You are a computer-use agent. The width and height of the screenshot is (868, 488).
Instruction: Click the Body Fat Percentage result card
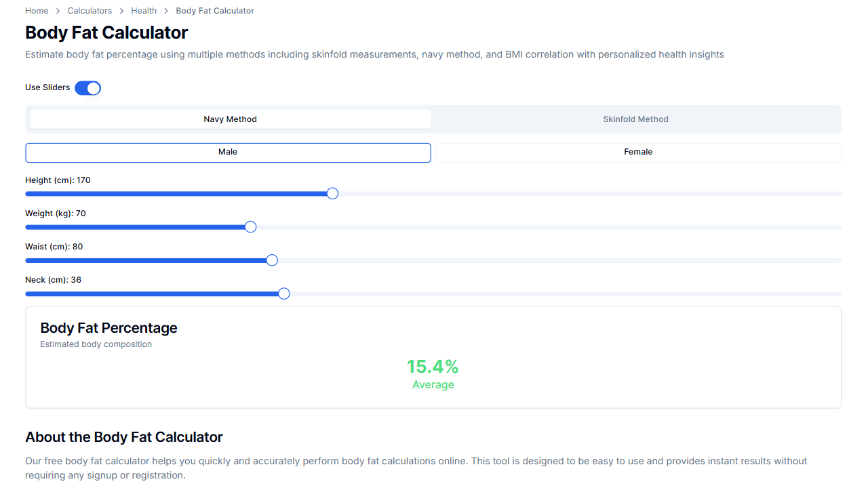click(x=433, y=357)
